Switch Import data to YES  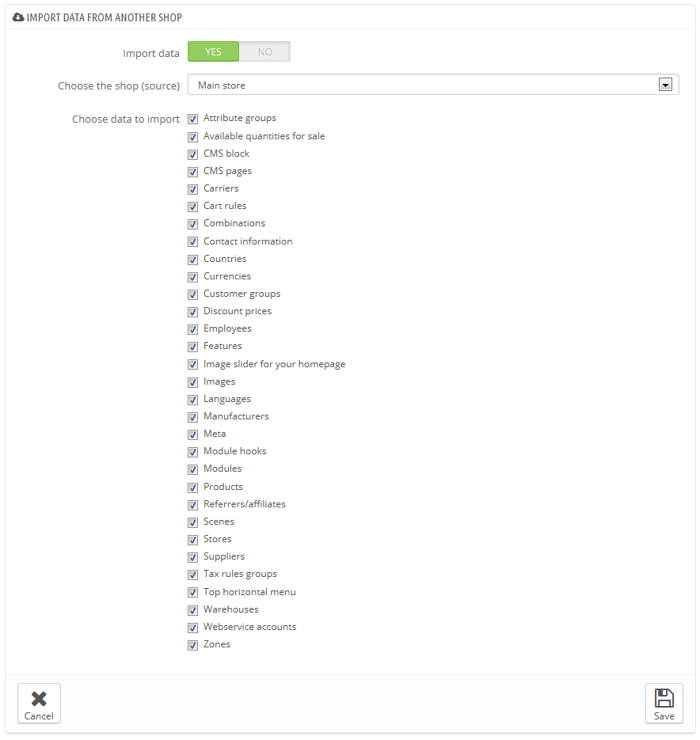click(214, 52)
